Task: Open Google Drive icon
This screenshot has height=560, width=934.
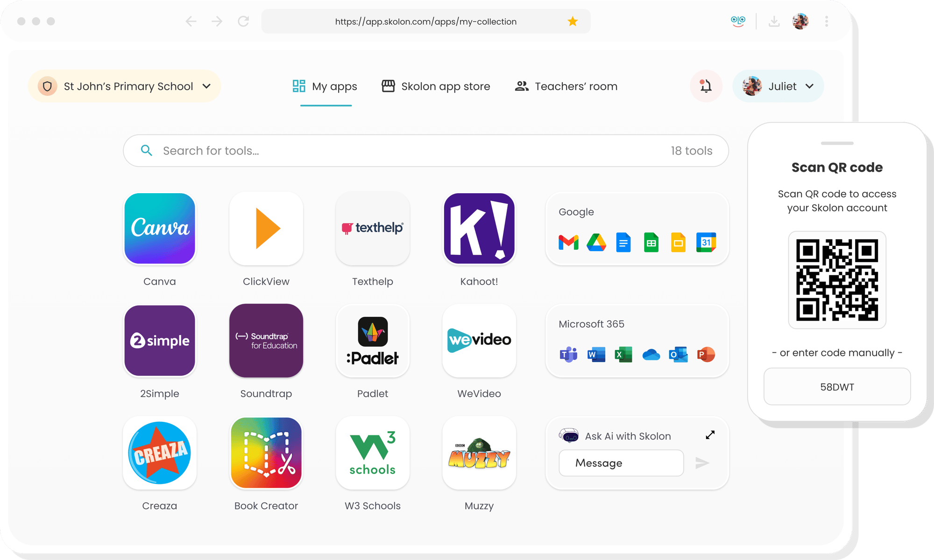Action: pos(596,243)
